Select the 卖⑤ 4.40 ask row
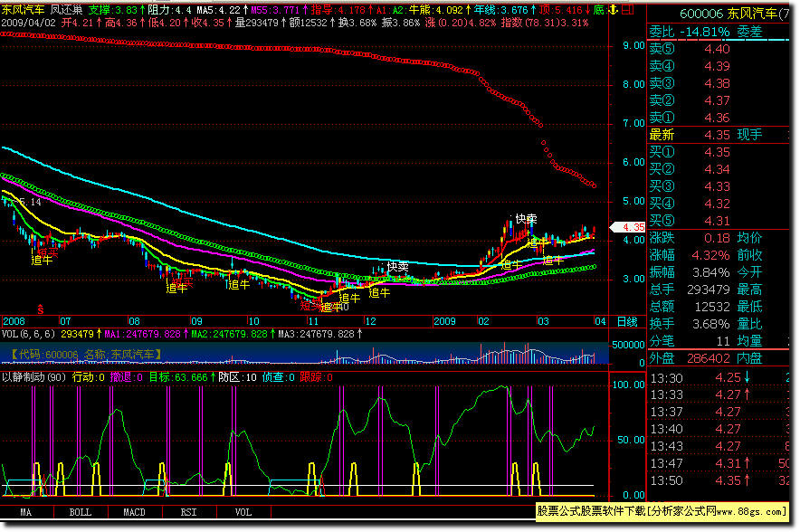The width and height of the screenshot is (800, 532). (719, 49)
